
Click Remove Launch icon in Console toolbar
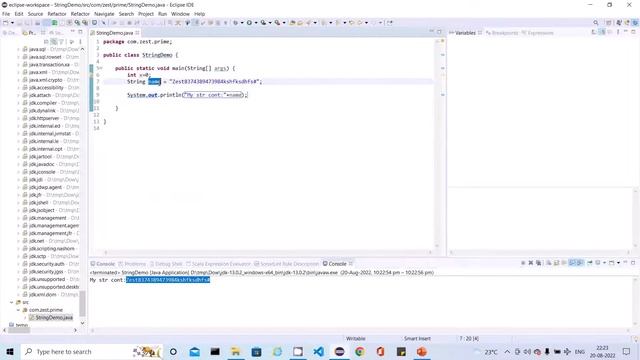coord(531,263)
